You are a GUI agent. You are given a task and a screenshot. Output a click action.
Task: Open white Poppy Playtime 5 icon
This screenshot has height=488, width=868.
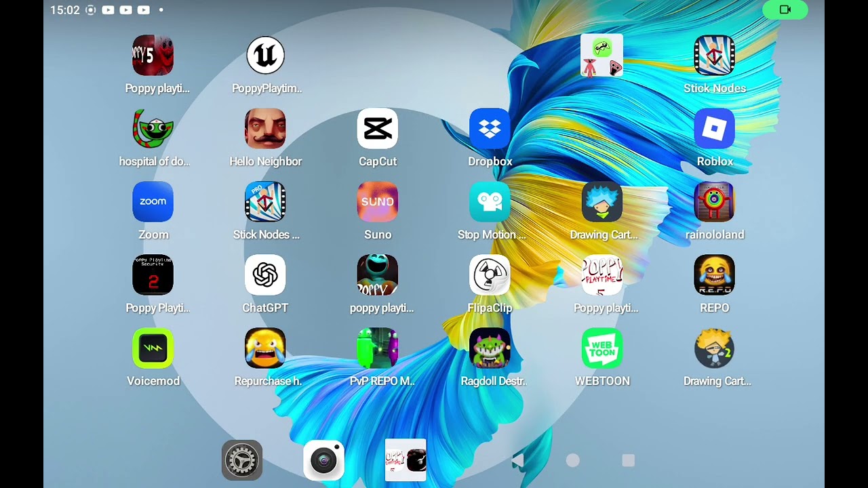pyautogui.click(x=602, y=275)
